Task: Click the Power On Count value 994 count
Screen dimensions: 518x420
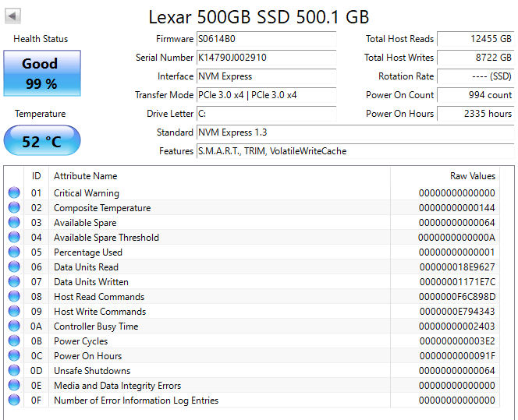Action: coord(476,95)
